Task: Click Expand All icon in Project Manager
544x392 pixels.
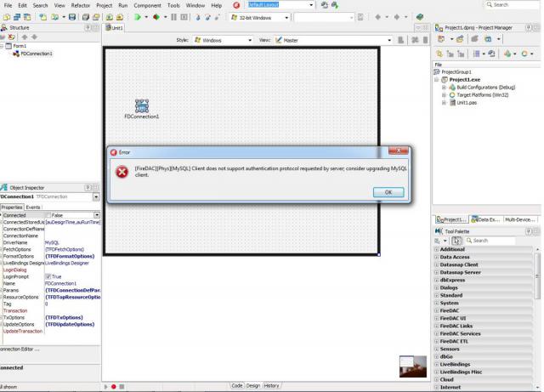Action: [x=450, y=54]
